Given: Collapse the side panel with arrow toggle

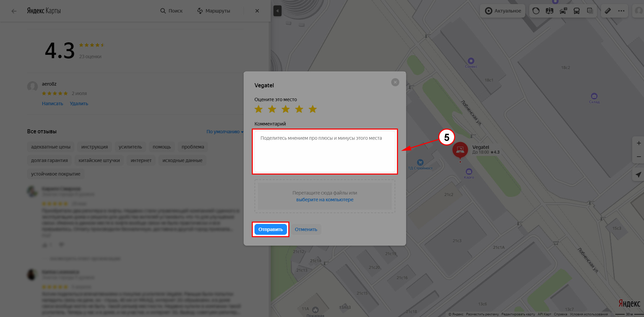Looking at the screenshot, I should (277, 11).
